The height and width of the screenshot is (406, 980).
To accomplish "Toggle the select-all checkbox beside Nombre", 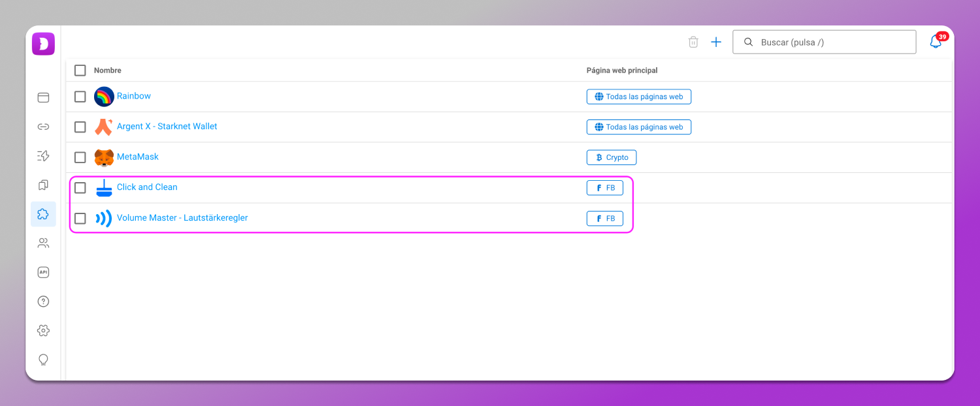I will click(80, 70).
